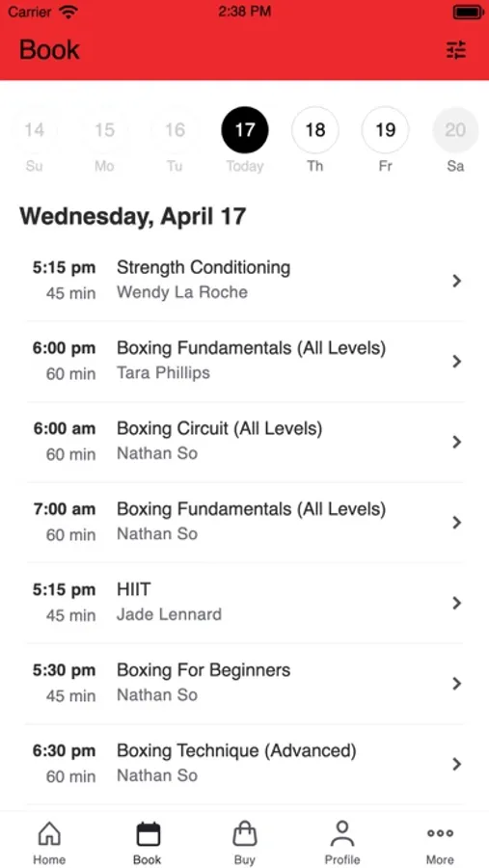
Task: Select date 18 Thursday
Action: tap(315, 130)
